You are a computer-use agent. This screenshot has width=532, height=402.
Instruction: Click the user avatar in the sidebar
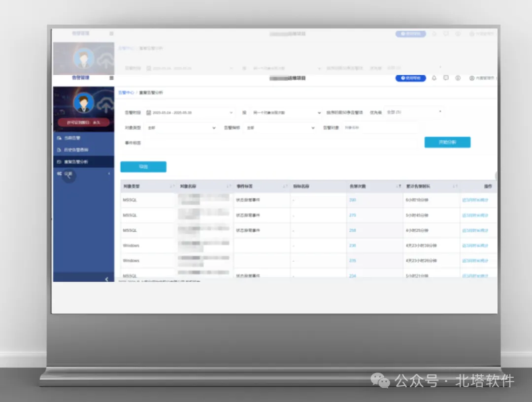pos(83,103)
